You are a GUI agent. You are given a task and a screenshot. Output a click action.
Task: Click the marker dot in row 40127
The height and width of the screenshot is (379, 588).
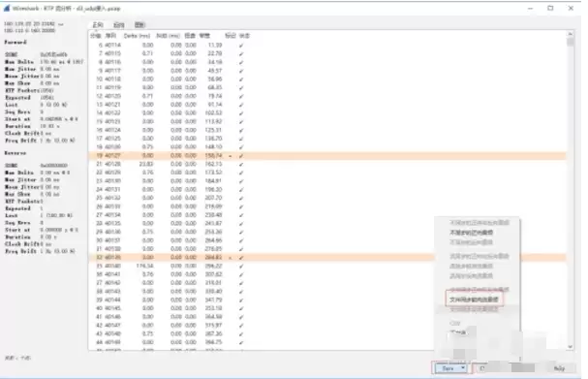pyautogui.click(x=231, y=156)
